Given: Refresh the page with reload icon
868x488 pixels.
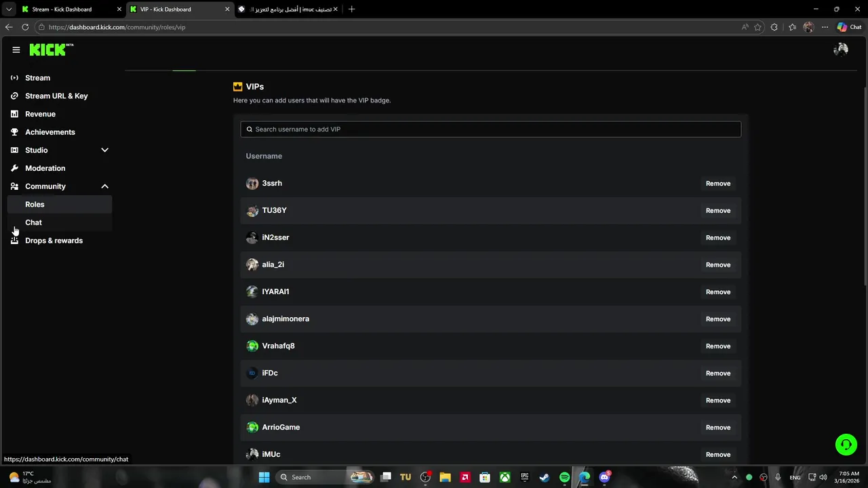Looking at the screenshot, I should coord(25,27).
